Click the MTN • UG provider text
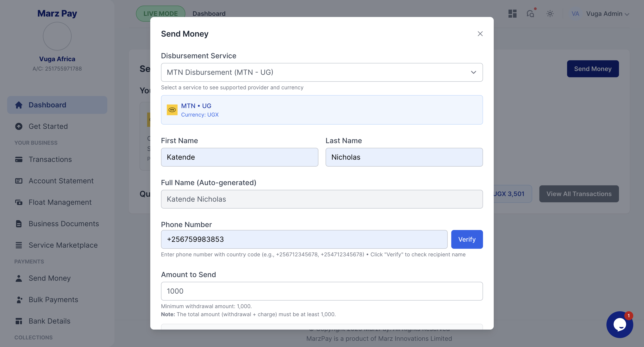644x347 pixels. 196,106
